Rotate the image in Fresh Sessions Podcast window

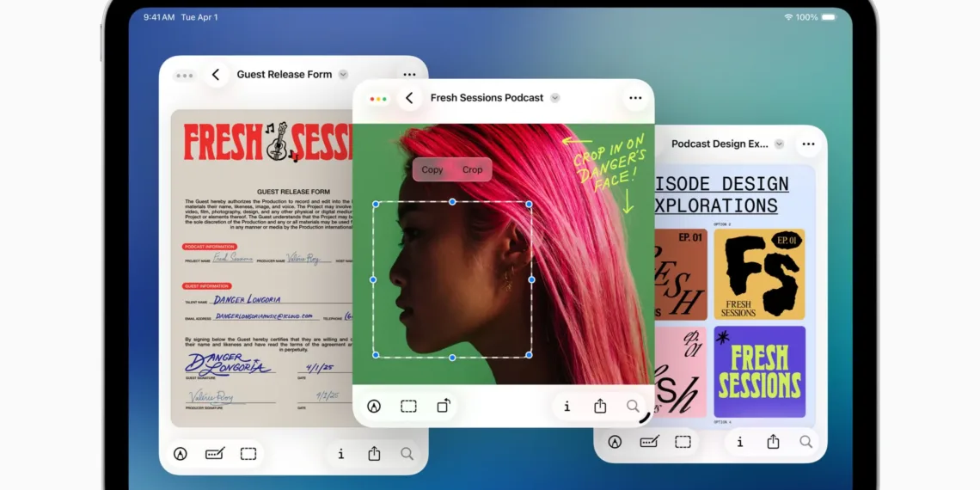[443, 406]
